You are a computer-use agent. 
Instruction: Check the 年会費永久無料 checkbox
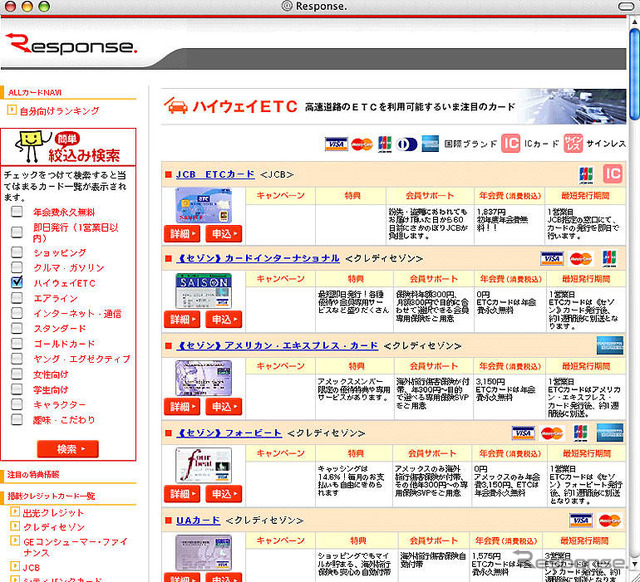(x=17, y=211)
